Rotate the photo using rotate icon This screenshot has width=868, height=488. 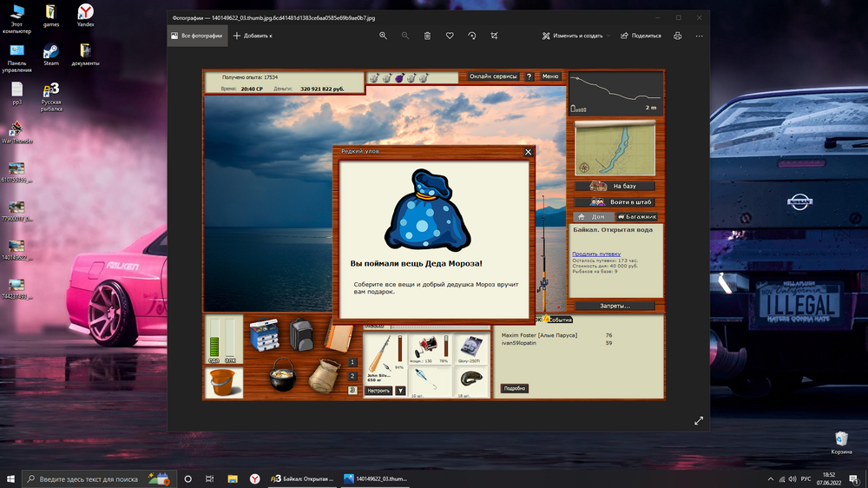(472, 36)
